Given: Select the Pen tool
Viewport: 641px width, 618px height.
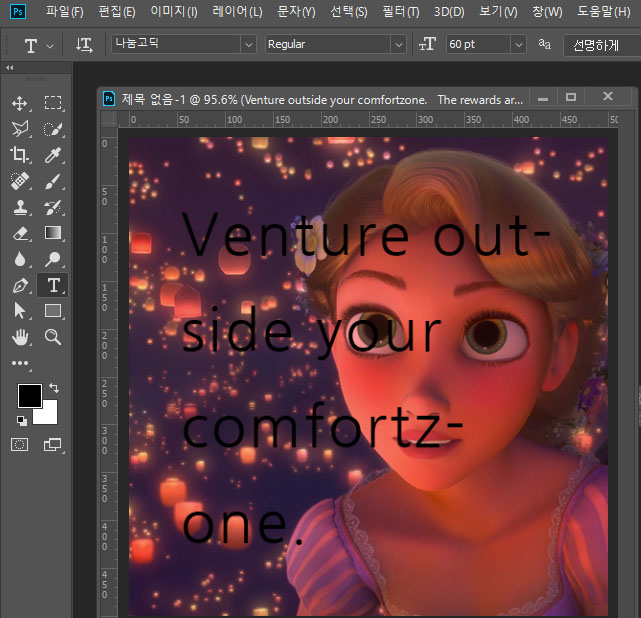Looking at the screenshot, I should (x=20, y=285).
